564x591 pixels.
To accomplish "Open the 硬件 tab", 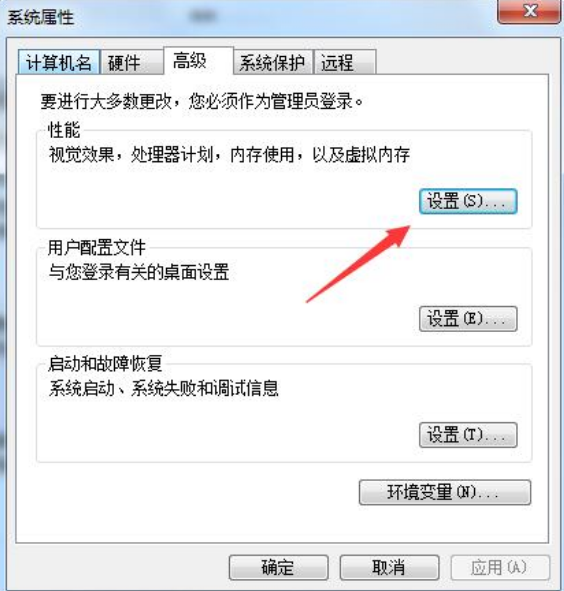I will point(132,62).
